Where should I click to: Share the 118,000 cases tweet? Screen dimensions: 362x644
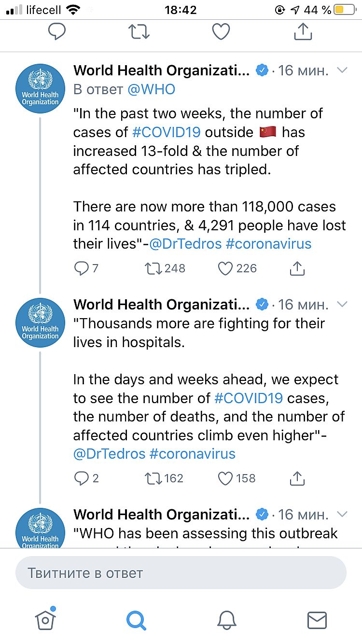coord(297,268)
